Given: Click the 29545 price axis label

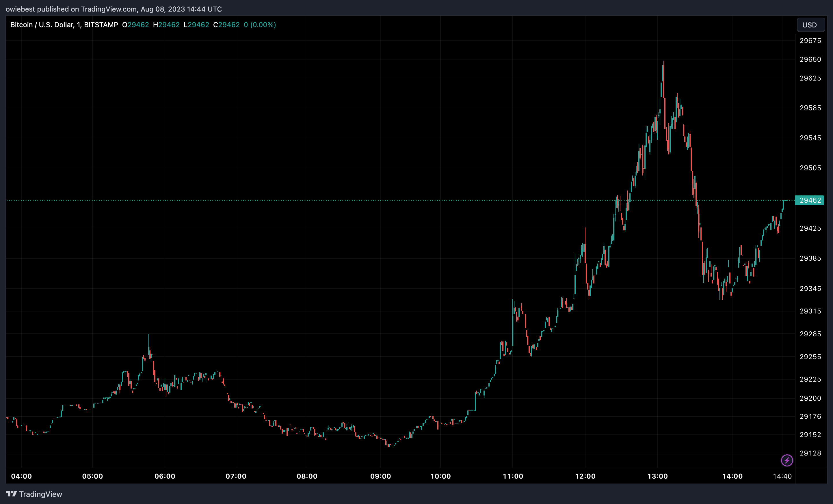Looking at the screenshot, I should coord(810,138).
